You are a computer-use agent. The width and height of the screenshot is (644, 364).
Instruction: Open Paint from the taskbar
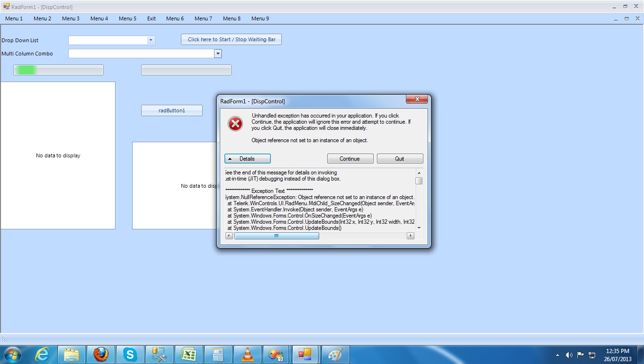(x=335, y=355)
